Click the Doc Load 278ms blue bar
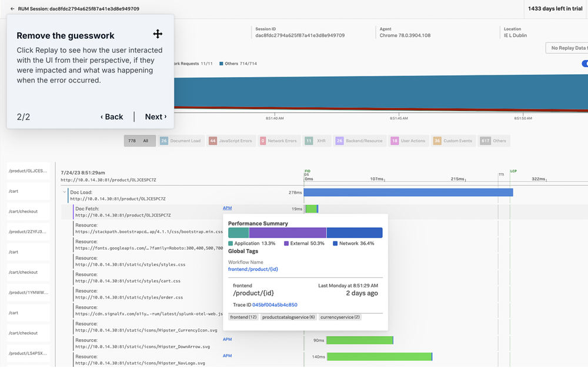Screen dimensions: 588x368 tap(408, 193)
